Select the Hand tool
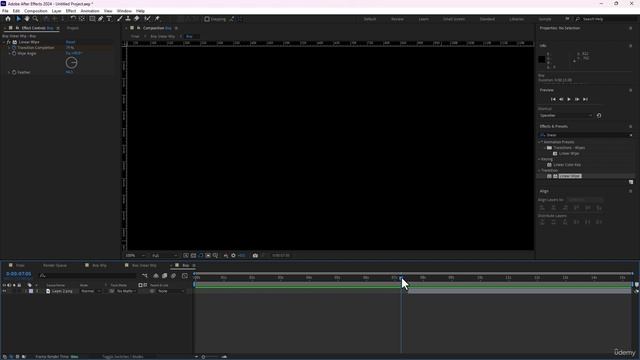640x360 pixels. [27, 19]
